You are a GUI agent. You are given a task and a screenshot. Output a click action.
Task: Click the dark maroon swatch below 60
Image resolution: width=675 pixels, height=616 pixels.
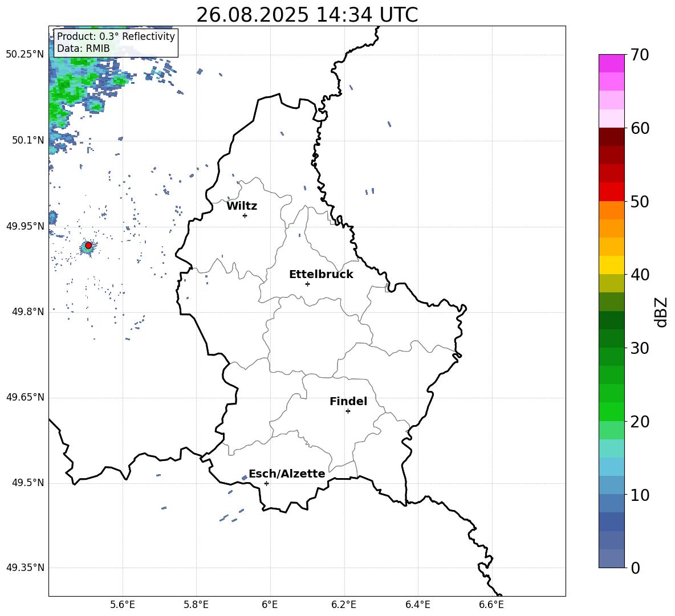pyautogui.click(x=611, y=137)
